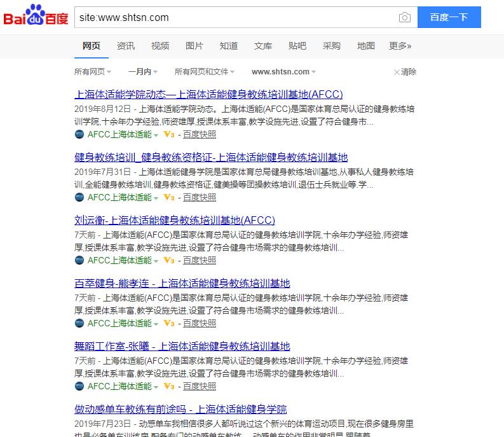Click V3 credit badge under 健身教练培训 result
The image size is (504, 437).
(x=169, y=197)
